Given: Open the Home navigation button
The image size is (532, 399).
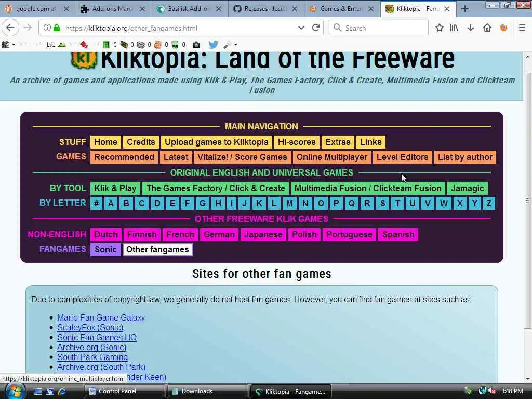Looking at the screenshot, I should (x=105, y=142).
